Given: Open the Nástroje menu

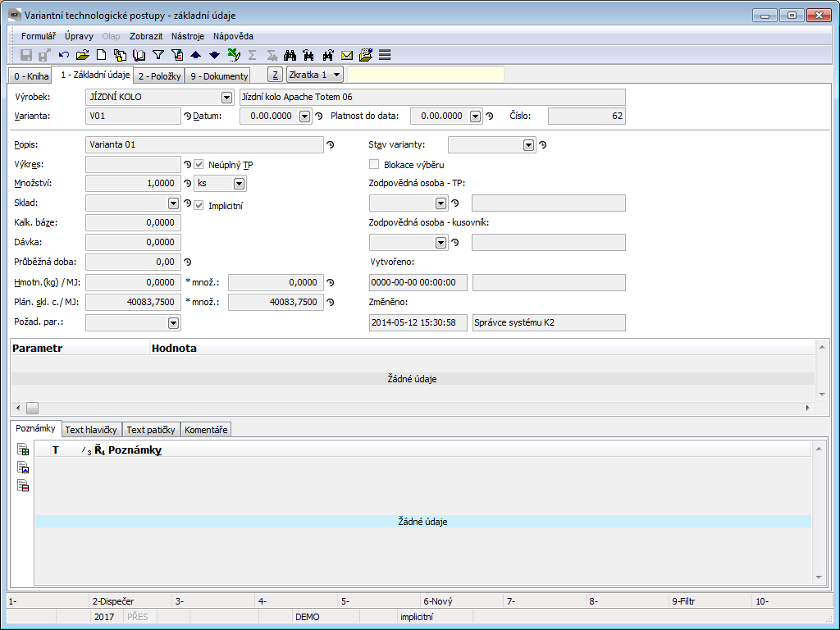Looking at the screenshot, I should click(x=188, y=36).
